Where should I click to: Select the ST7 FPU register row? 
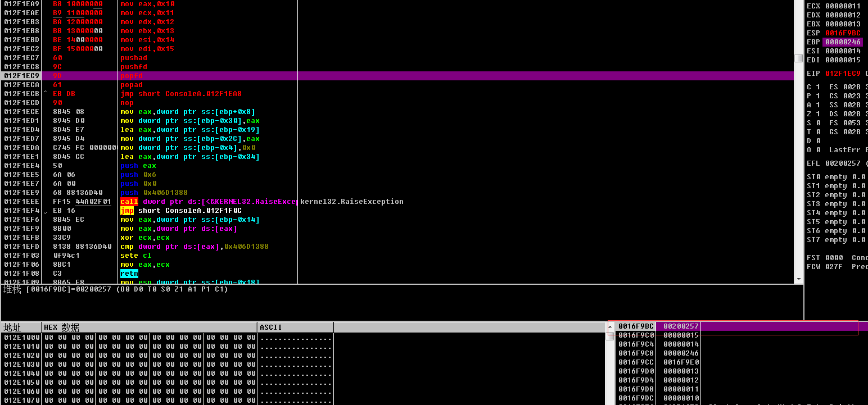[837, 240]
